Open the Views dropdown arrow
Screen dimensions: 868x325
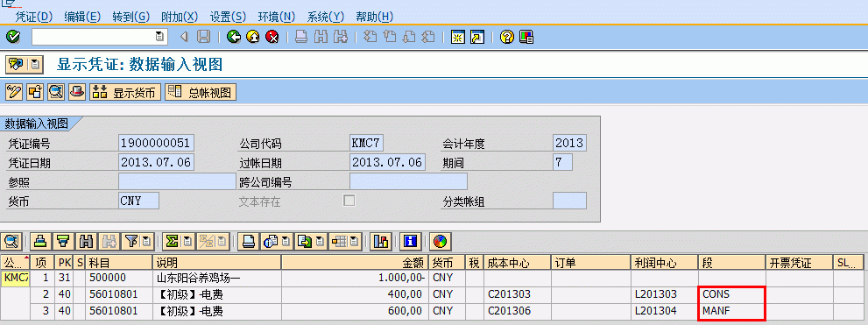(286, 242)
